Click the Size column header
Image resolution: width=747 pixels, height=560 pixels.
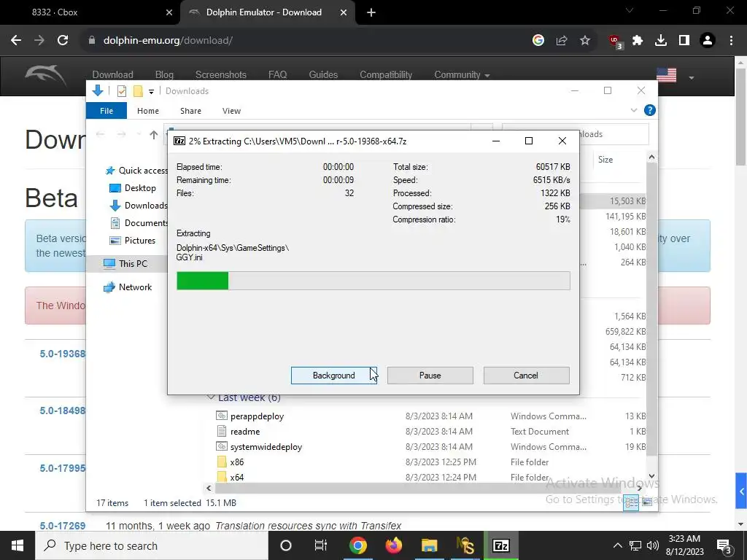[605, 160]
